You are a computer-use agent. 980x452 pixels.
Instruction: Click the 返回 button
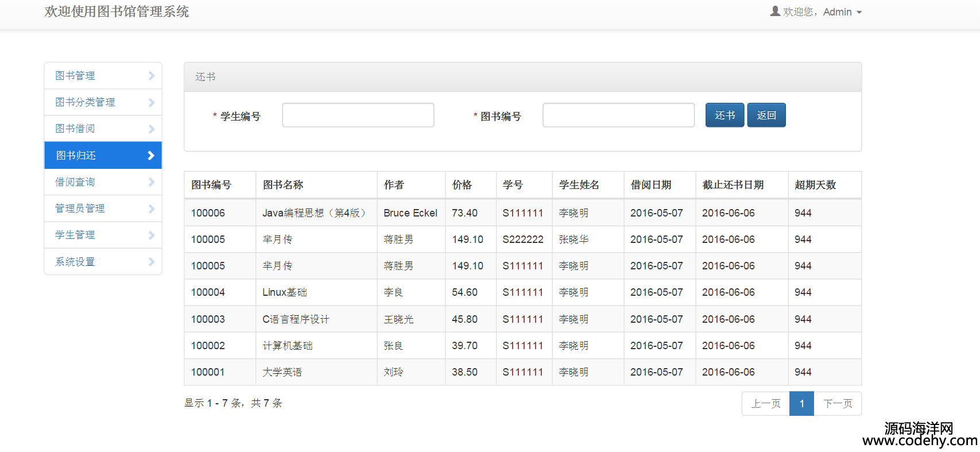[x=766, y=115]
